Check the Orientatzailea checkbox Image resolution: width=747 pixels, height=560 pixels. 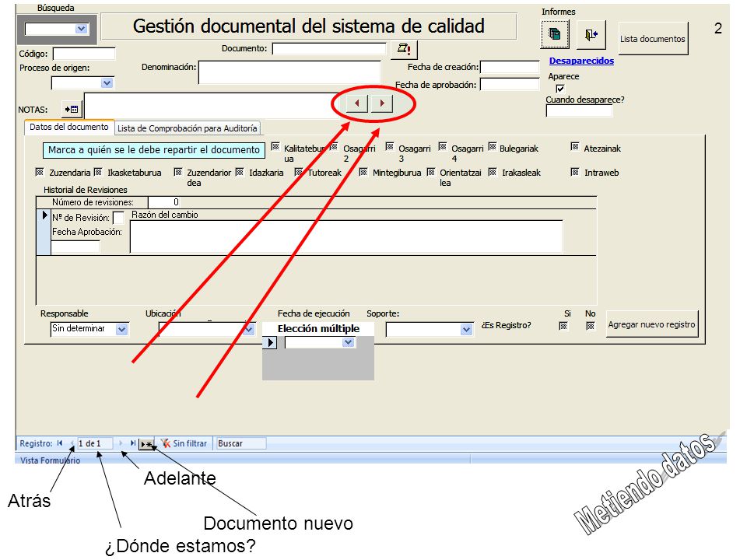pos(430,172)
